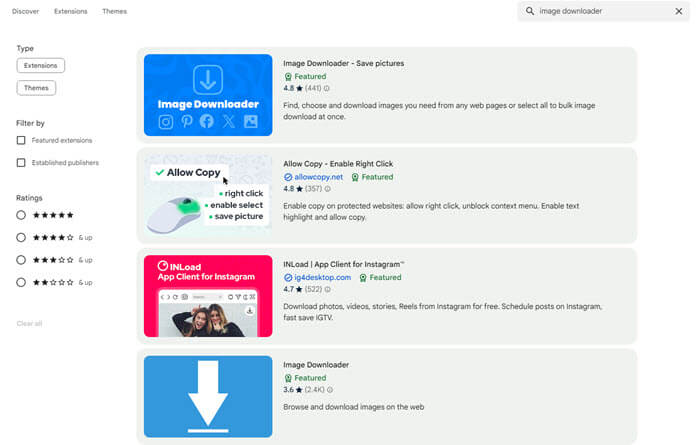
Task: Open the INLoad App Client thumbnail
Action: pyautogui.click(x=208, y=296)
